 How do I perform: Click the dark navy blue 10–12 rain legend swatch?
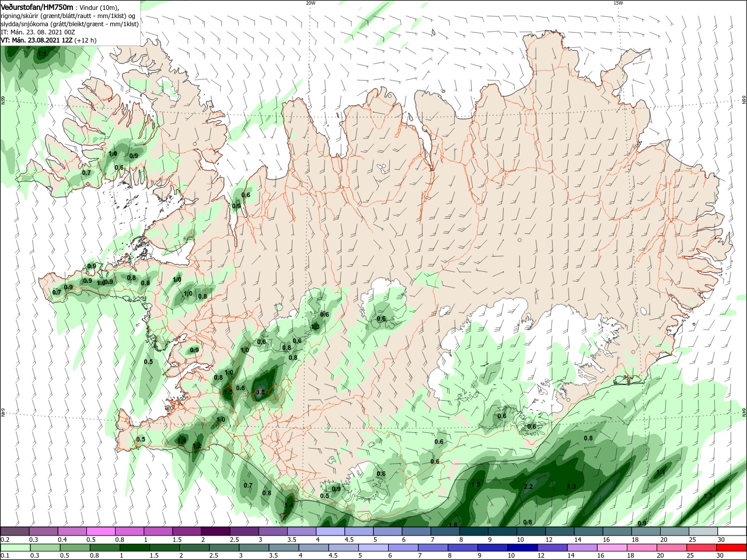click(521, 548)
